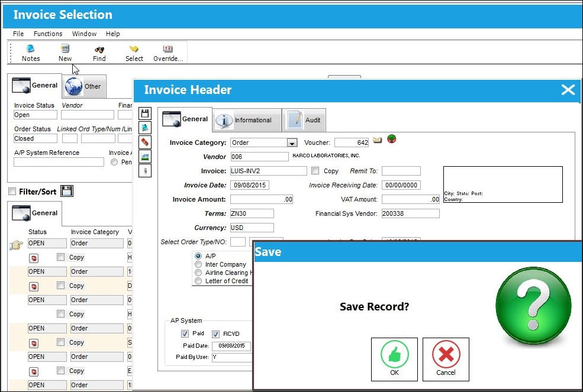Click the Invoice Status field showing Open
The height and width of the screenshot is (392, 583).
[x=36, y=115]
